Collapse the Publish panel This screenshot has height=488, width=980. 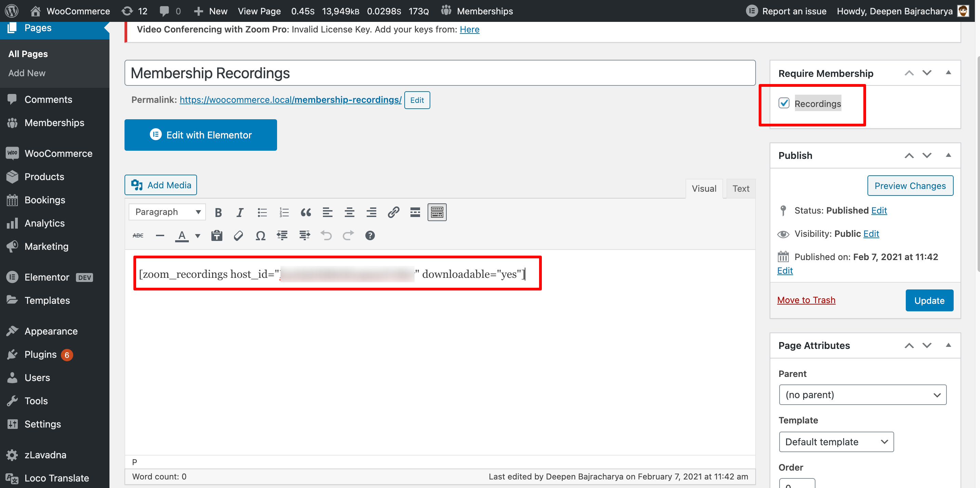949,155
